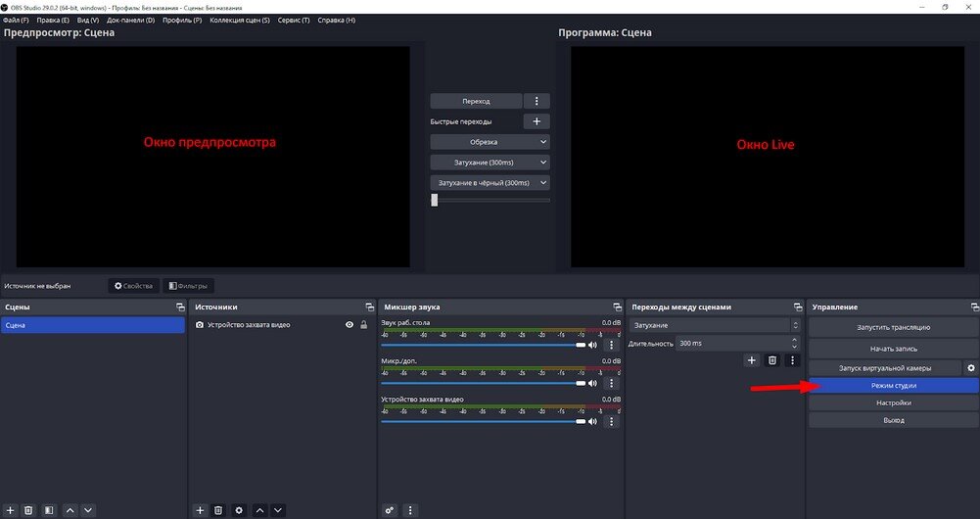The image size is (980, 519).
Task: Select Сцена in the scenes list
Action: [x=92, y=325]
